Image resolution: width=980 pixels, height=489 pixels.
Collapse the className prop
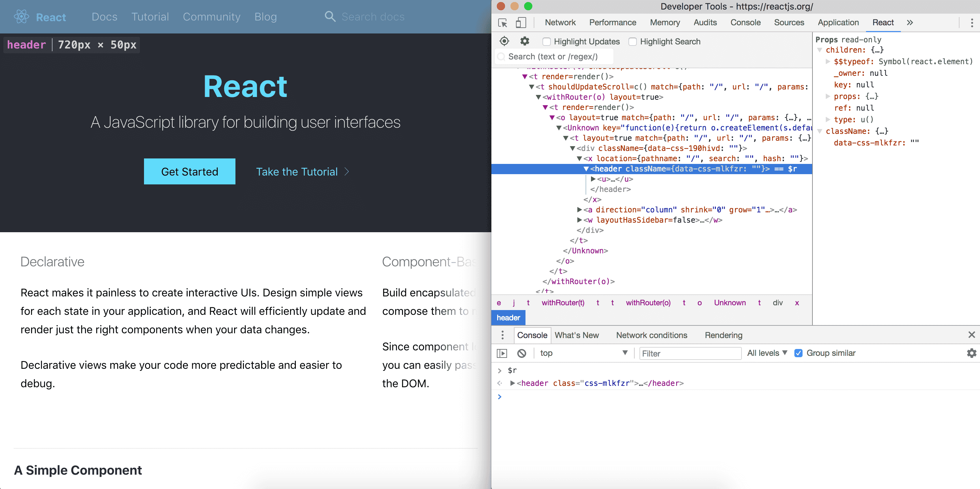[x=820, y=131]
